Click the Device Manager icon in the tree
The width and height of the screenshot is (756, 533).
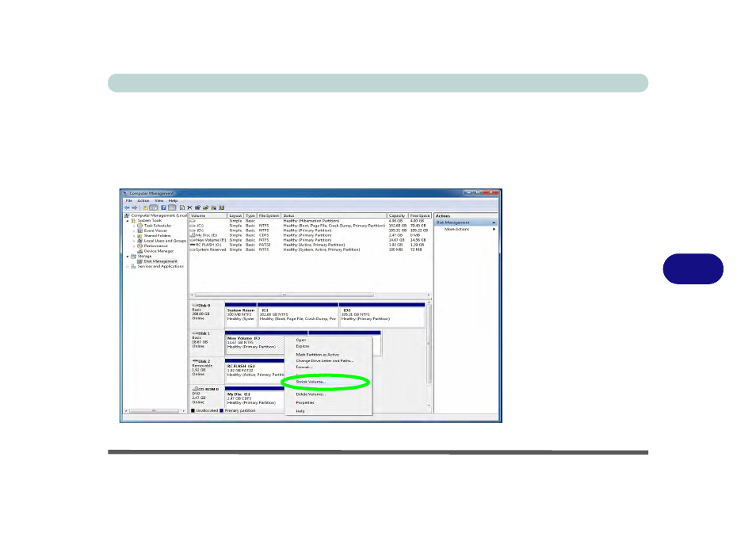point(139,251)
